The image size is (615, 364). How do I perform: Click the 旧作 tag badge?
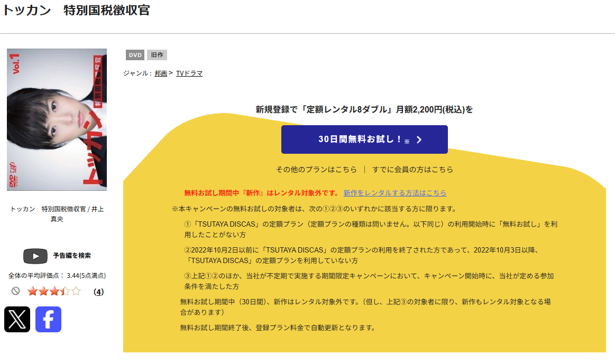coord(157,55)
